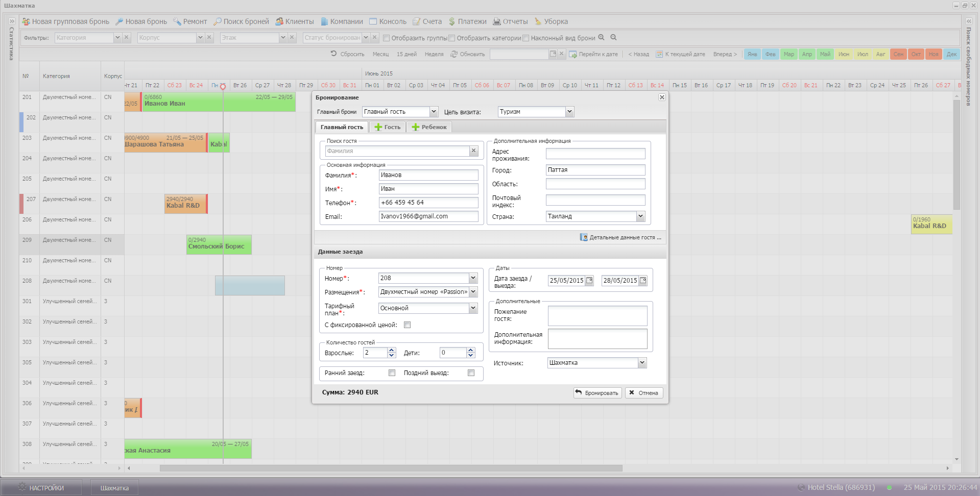Open the Корпус filter dropdown

[x=200, y=37]
